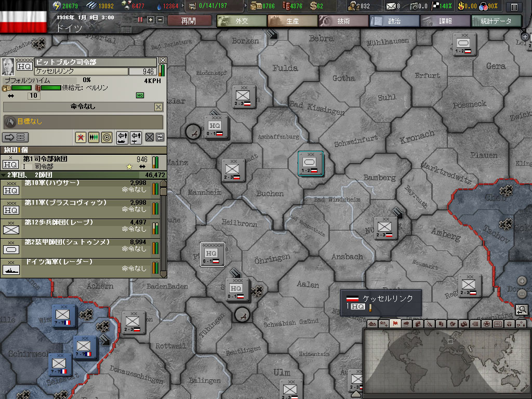Screen dimensions: 532x399
Task: Click the ビットブルク司令部 unit name field
Action: 96,62
